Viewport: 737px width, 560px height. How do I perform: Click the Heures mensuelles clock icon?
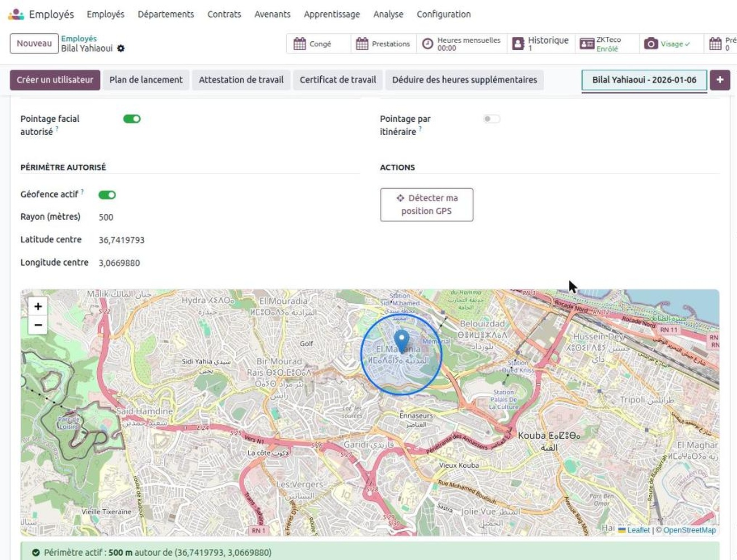427,44
